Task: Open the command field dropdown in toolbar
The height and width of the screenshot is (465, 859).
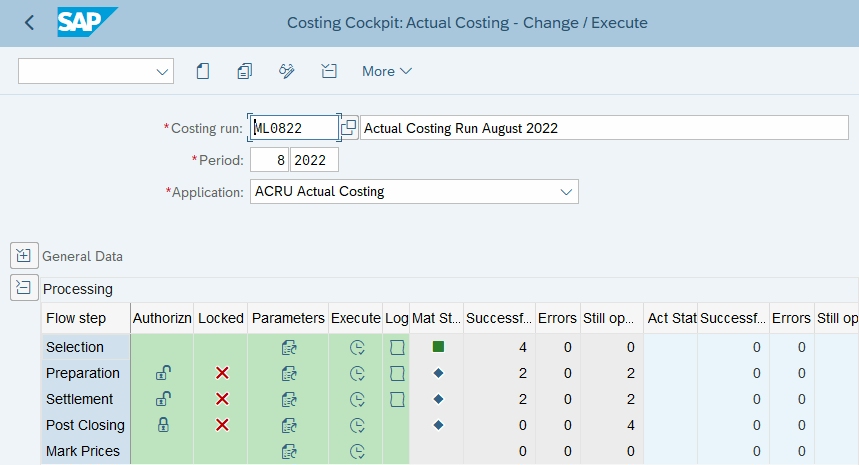Action: [x=162, y=71]
